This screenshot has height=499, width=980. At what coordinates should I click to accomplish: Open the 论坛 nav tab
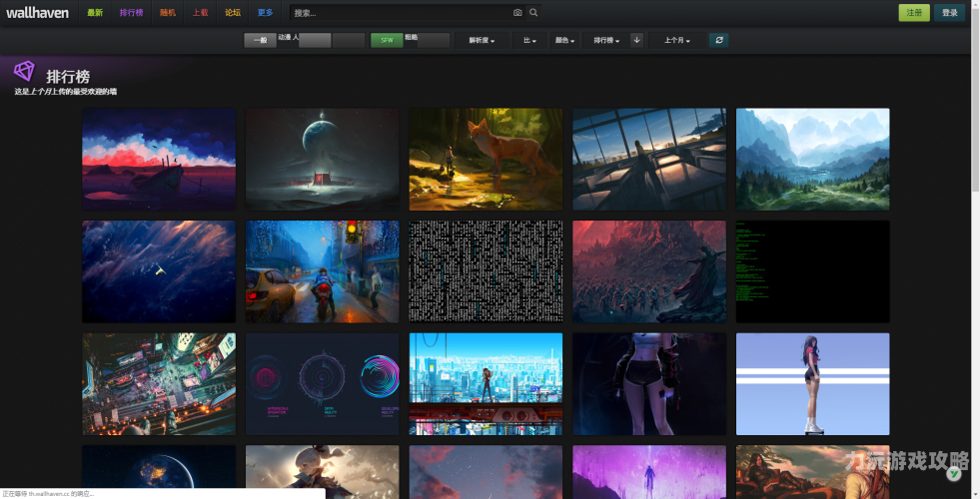tap(233, 13)
